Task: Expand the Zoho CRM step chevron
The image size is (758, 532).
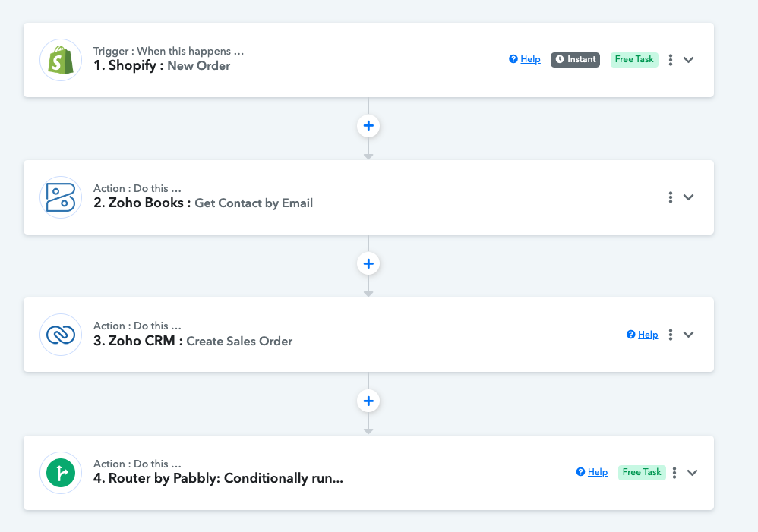Action: tap(688, 335)
